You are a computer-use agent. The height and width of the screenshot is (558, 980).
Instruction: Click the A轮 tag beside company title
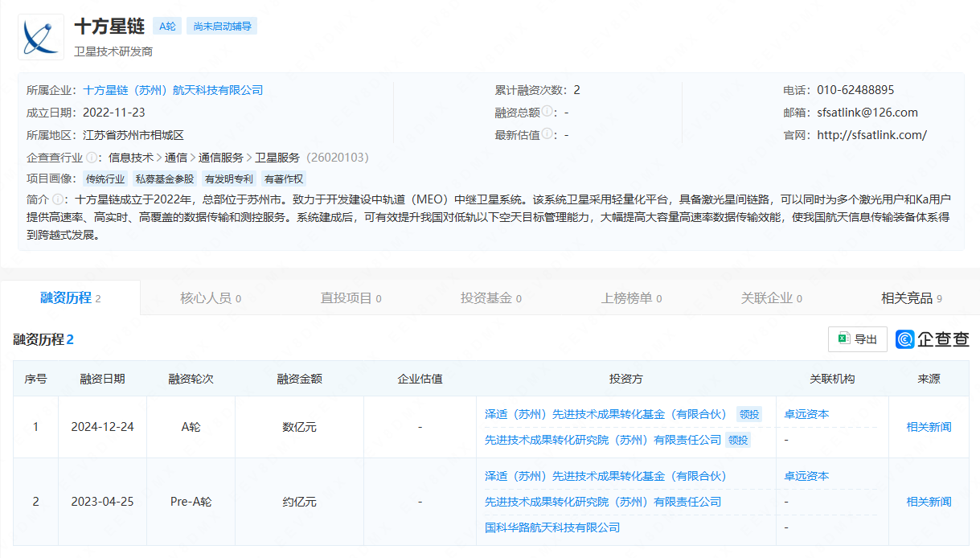pyautogui.click(x=167, y=26)
